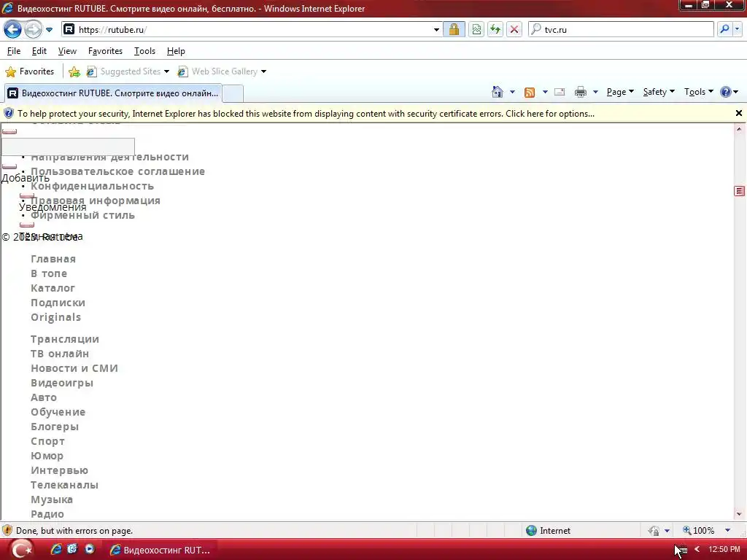Select the Видеохостинг RUTUBE browser tab
Image resolution: width=747 pixels, height=560 pixels.
[113, 93]
